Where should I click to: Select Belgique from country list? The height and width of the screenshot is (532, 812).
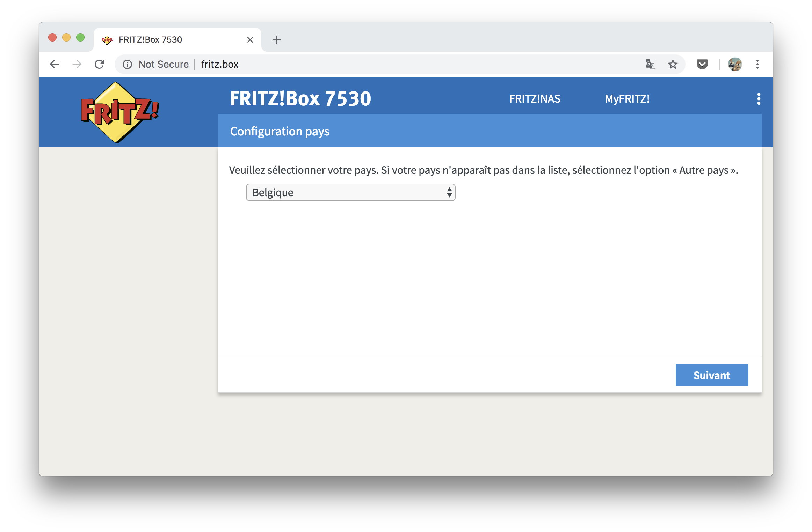pos(351,192)
